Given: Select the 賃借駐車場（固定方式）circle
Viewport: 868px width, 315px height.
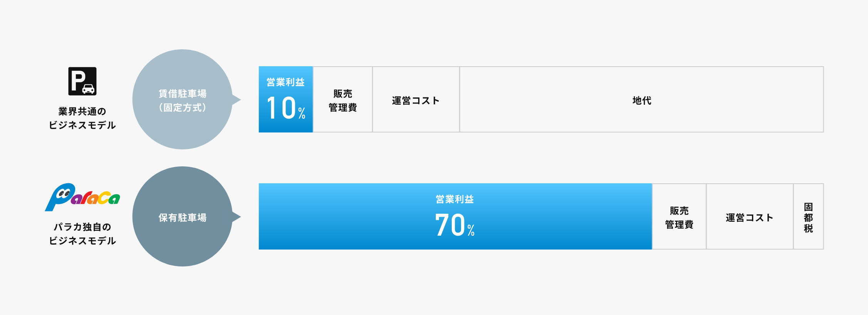Looking at the screenshot, I should [x=182, y=100].
